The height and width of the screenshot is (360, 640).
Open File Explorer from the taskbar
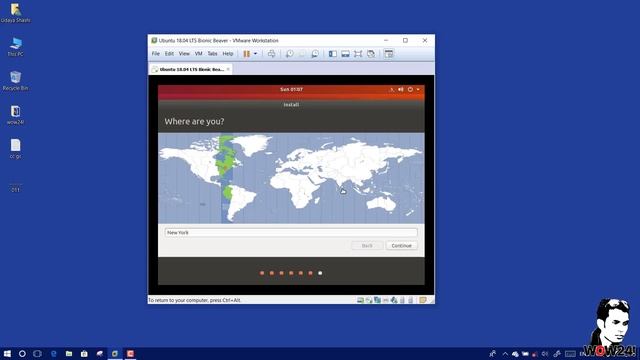tap(69, 353)
